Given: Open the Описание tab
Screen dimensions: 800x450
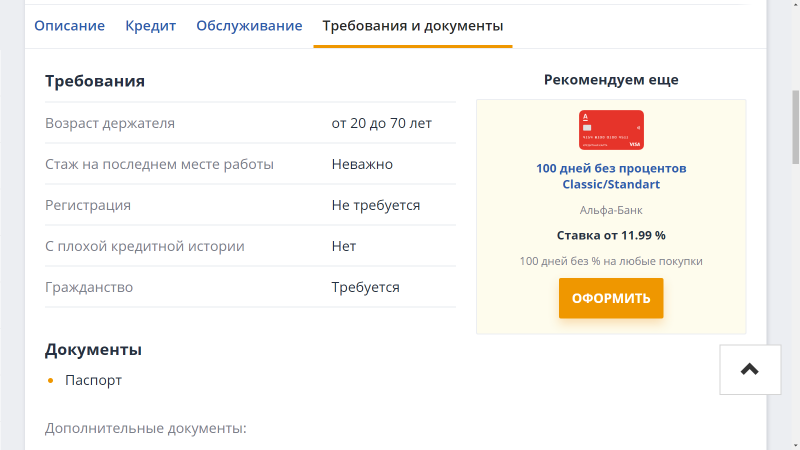Looking at the screenshot, I should point(69,26).
